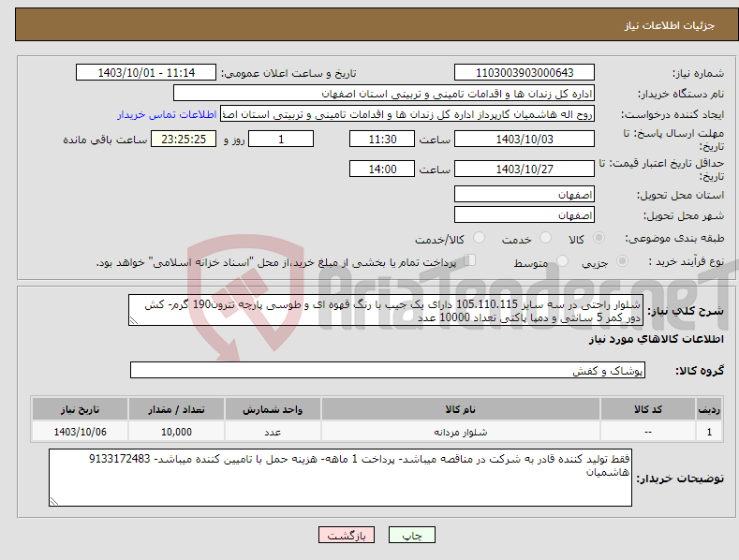Viewport: 739px width, 560px height.
Task: Select the جزیی purchase type radio
Action: (622, 260)
